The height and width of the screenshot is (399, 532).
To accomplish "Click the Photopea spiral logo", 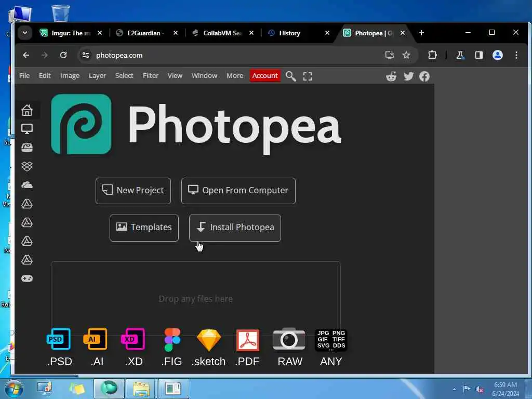I will pos(81,124).
